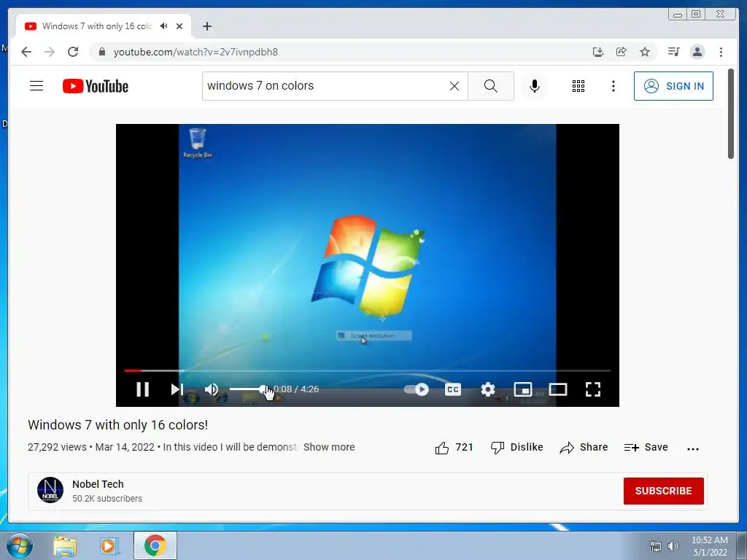
Task: Share this page from address bar
Action: tap(622, 52)
